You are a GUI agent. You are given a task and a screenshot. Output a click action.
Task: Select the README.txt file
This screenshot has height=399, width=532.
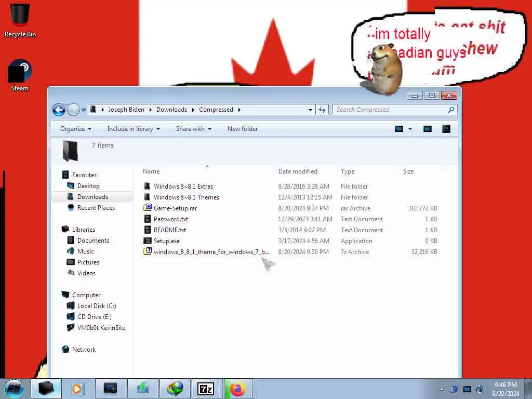click(x=170, y=230)
